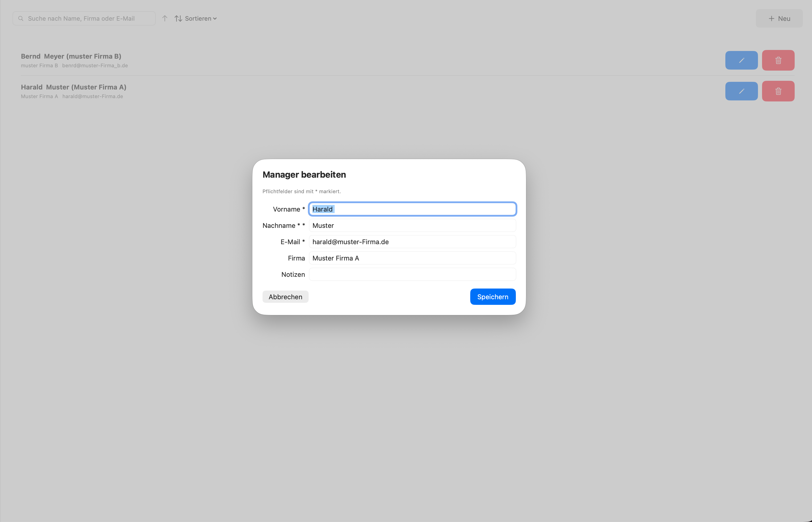The width and height of the screenshot is (812, 522).
Task: Delete Harald Muster with trash icon
Action: click(x=778, y=91)
